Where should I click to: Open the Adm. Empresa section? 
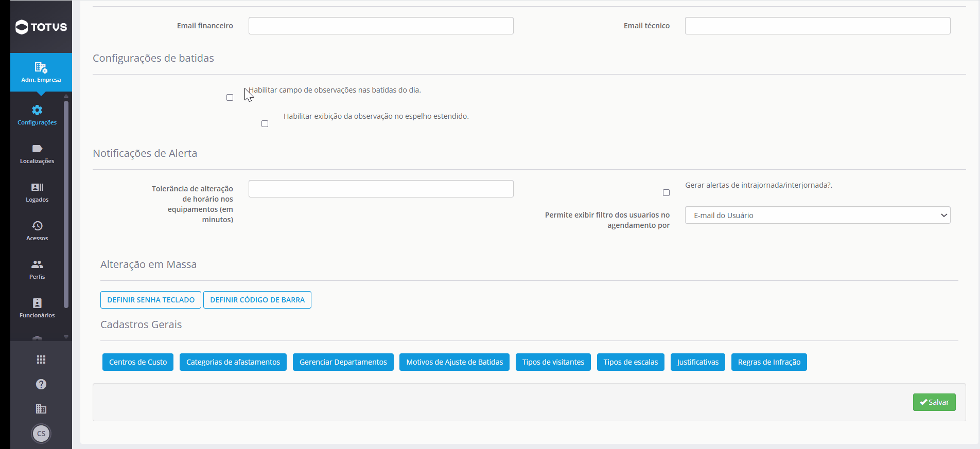(x=41, y=73)
